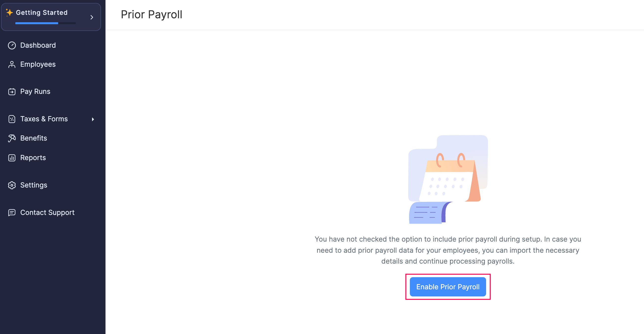Select the Benefits umbrella icon

[12, 138]
